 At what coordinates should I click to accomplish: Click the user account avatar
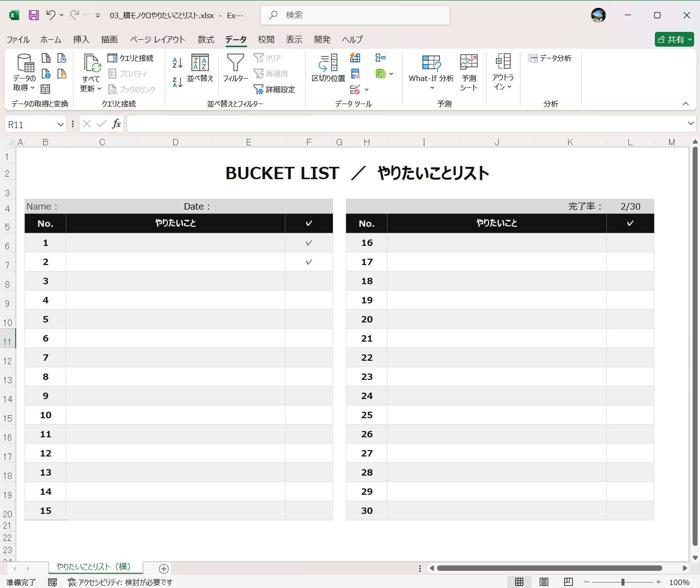[x=598, y=15]
